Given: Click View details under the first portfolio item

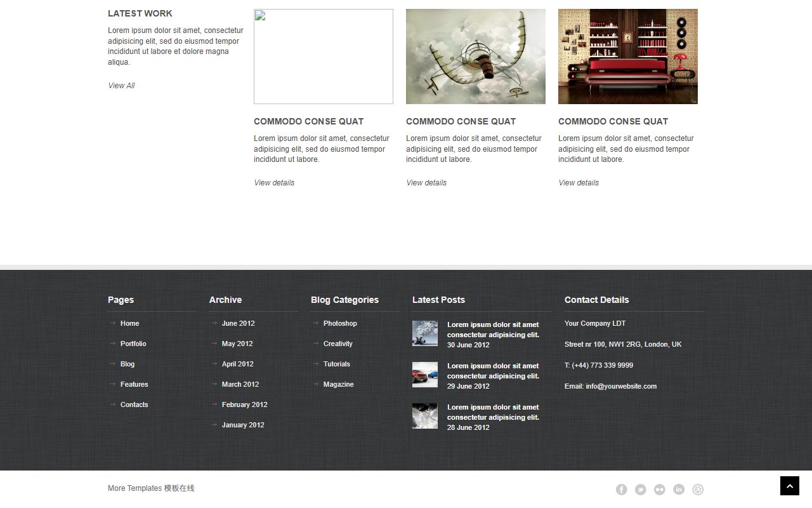Looking at the screenshot, I should (x=274, y=183).
